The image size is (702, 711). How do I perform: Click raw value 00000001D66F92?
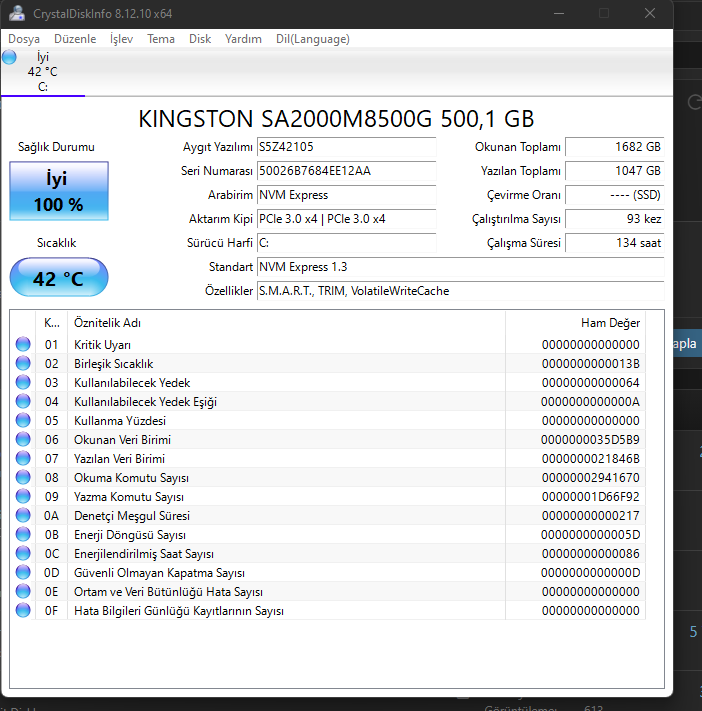pos(590,497)
